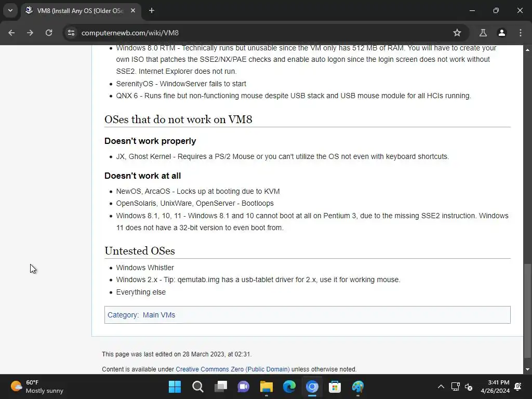Viewport: 532px width, 399px height.
Task: Click the 'Doesn't work at all' subheading
Action: (142, 176)
